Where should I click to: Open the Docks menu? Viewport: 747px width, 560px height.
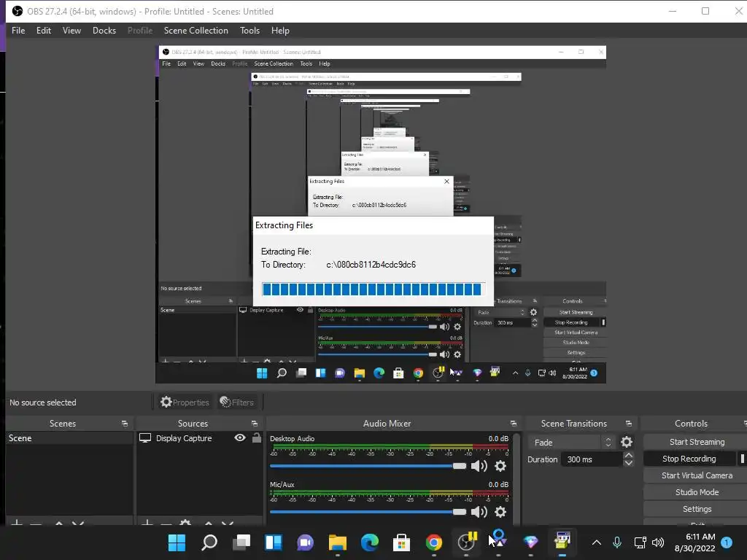[104, 31]
